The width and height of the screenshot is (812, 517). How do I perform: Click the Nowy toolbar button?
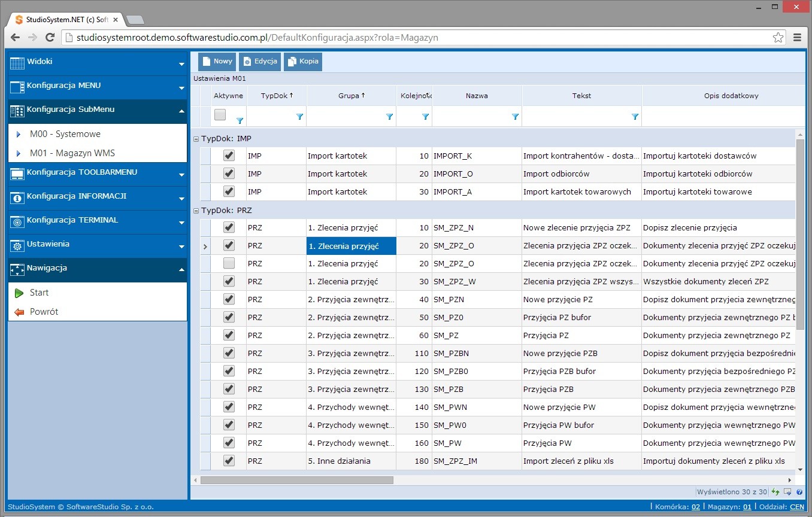217,62
